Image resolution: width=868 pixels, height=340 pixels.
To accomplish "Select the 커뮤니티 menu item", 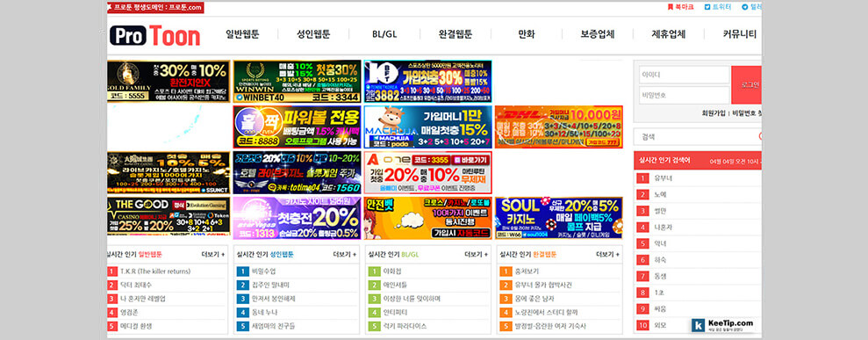I will coord(740,33).
